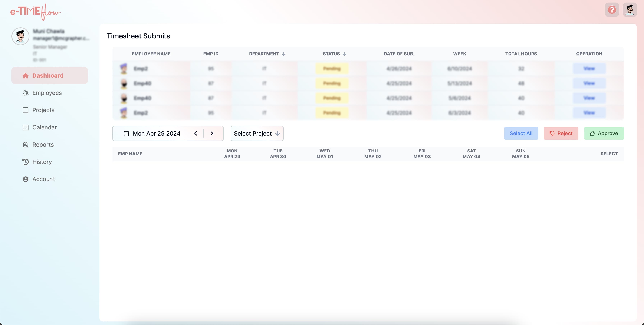
Task: Click the History clock icon
Action: coord(26,162)
